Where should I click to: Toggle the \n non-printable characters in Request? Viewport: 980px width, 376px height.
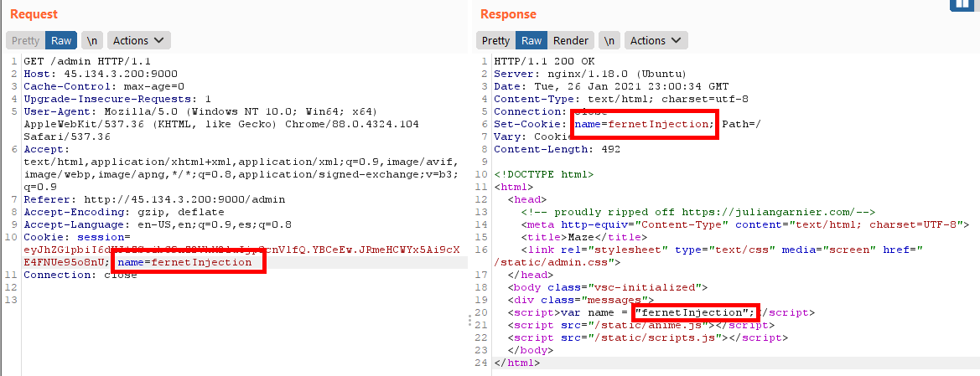click(x=91, y=40)
